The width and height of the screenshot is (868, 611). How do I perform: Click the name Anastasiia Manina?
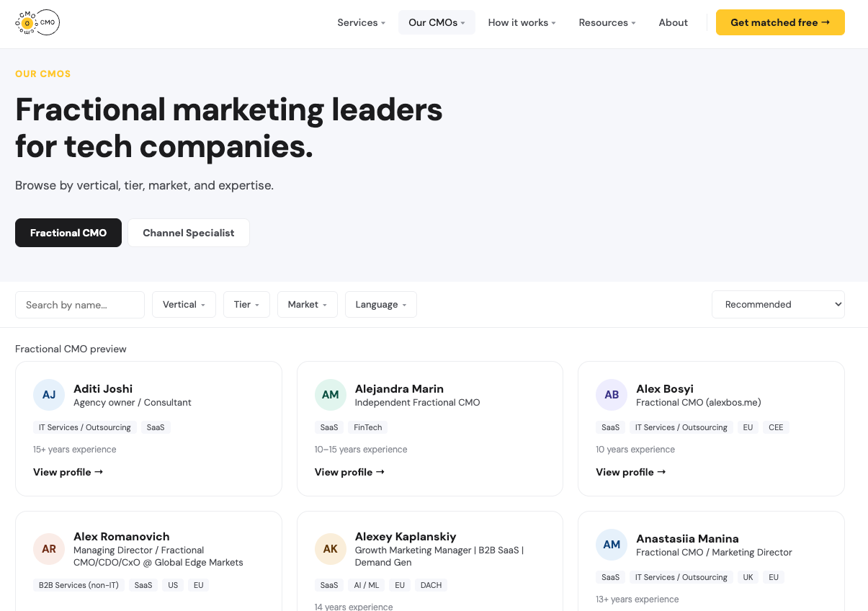tap(687, 538)
